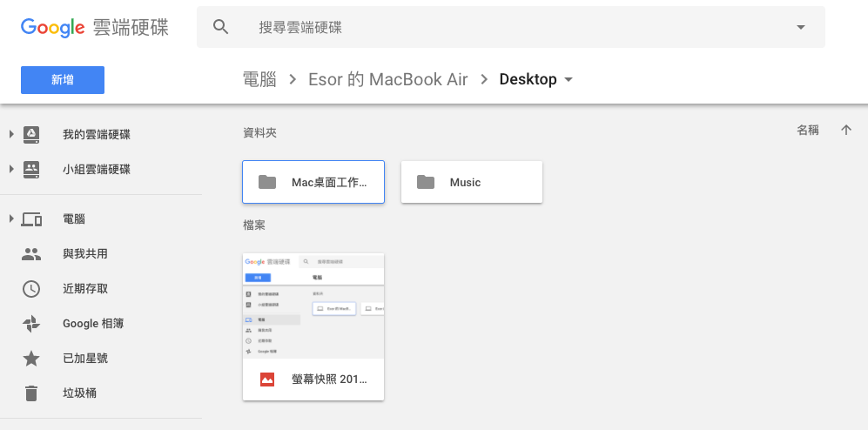
Task: Click the Google 相簿 pinwheel icon
Action: tap(31, 324)
